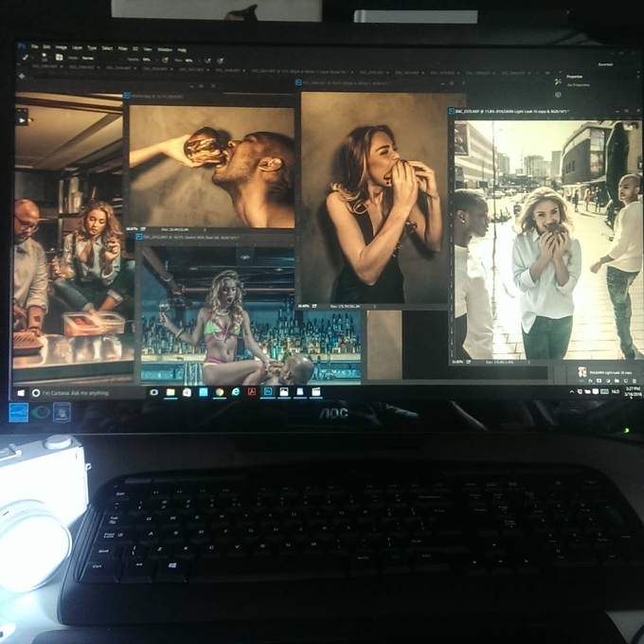Open the View menu
Screen dimensions: 644x644
[148, 49]
